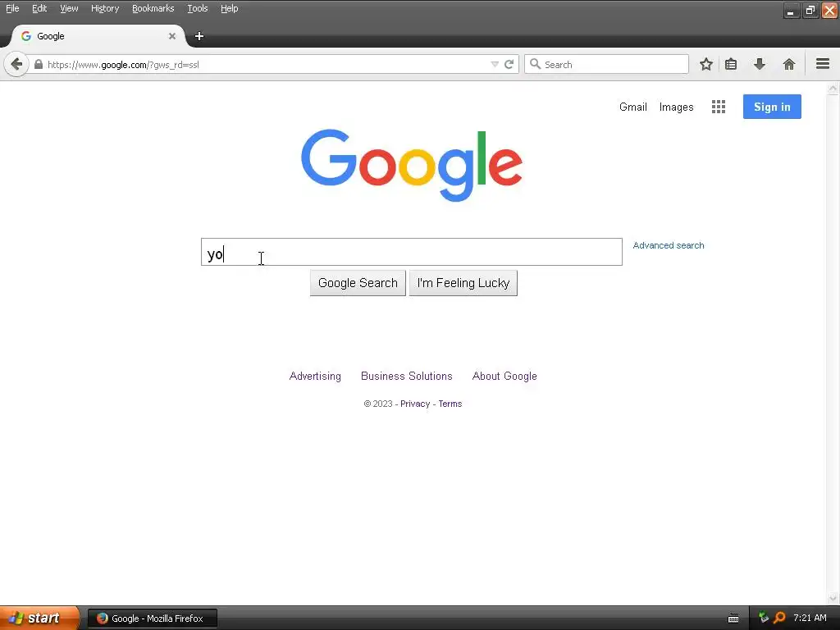Image resolution: width=840 pixels, height=630 pixels.
Task: Go to the Home page icon
Action: point(788,64)
